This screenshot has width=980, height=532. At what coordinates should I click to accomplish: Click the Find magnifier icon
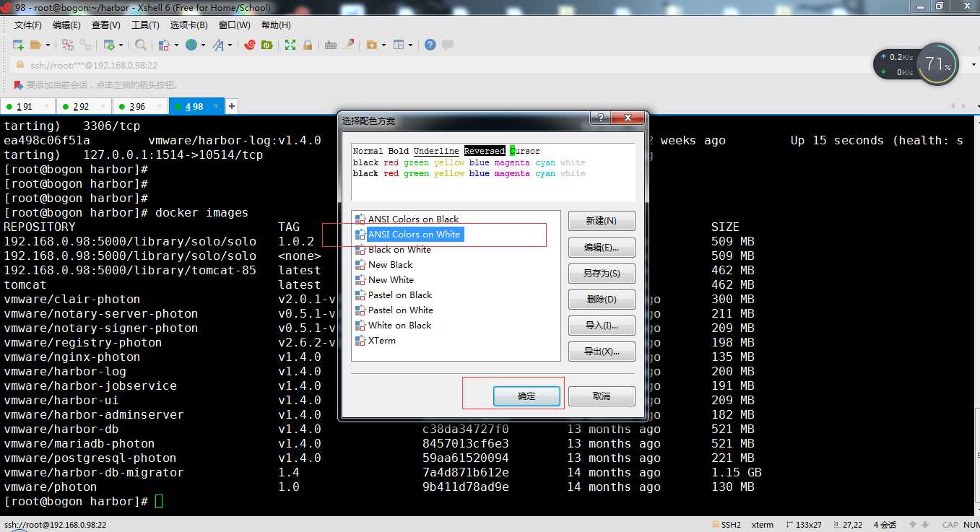point(141,45)
